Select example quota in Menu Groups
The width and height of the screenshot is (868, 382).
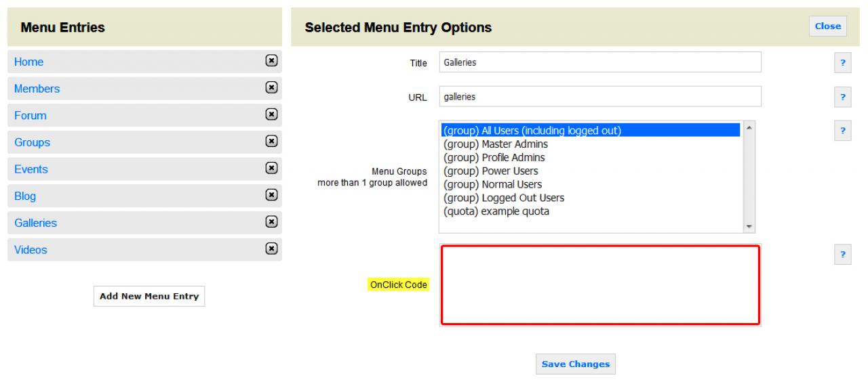(x=496, y=211)
